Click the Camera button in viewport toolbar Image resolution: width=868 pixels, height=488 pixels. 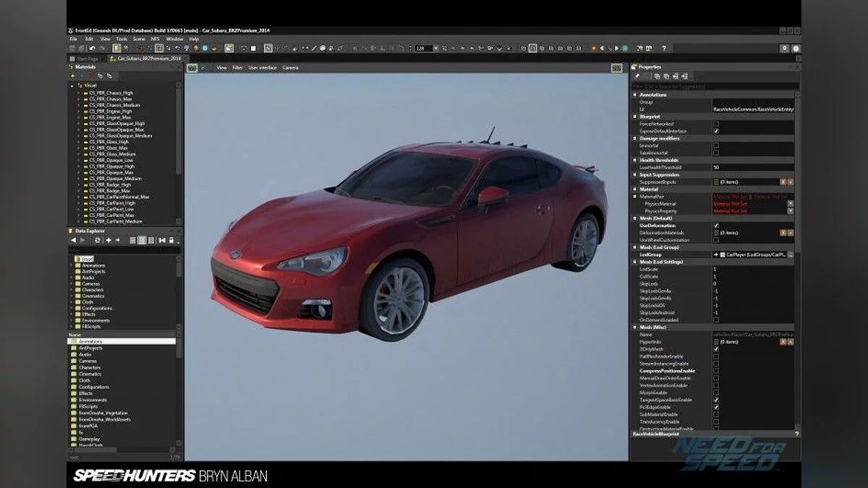(x=290, y=67)
